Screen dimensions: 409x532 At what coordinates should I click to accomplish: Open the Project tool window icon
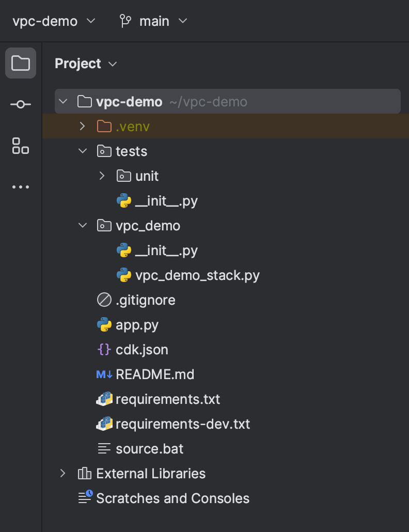(x=21, y=63)
